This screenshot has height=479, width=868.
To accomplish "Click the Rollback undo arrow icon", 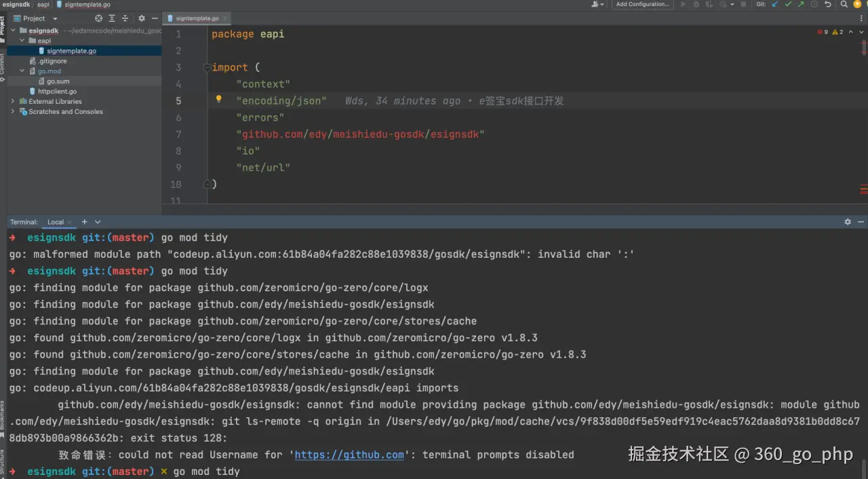I will (827, 4).
